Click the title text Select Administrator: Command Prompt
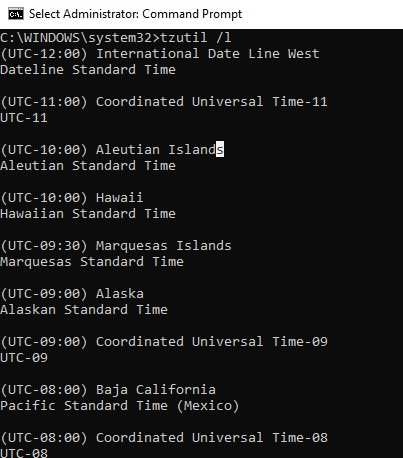 tap(135, 14)
